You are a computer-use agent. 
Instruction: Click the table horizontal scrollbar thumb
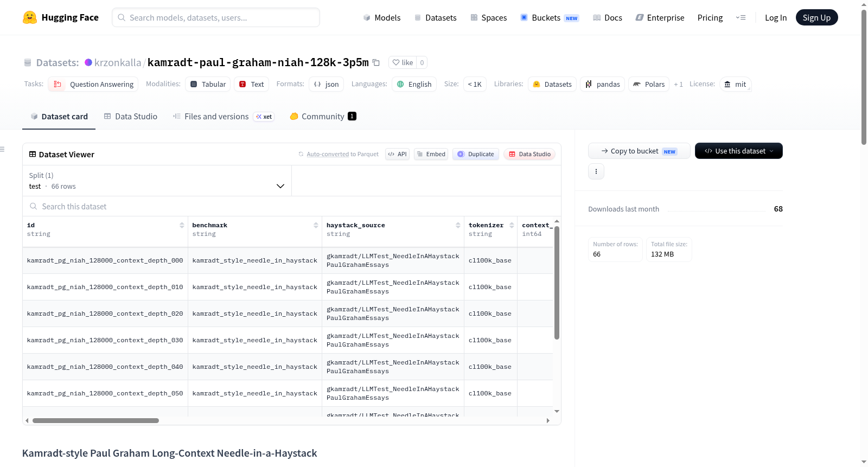pyautogui.click(x=95, y=420)
